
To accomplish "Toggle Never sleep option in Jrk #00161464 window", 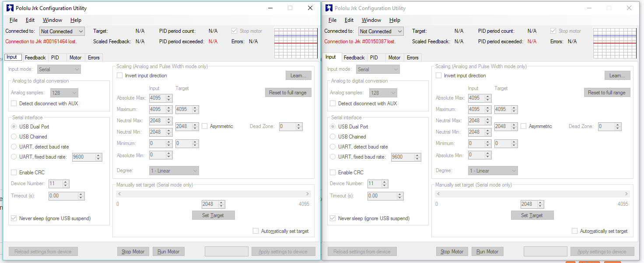I will pos(14,218).
